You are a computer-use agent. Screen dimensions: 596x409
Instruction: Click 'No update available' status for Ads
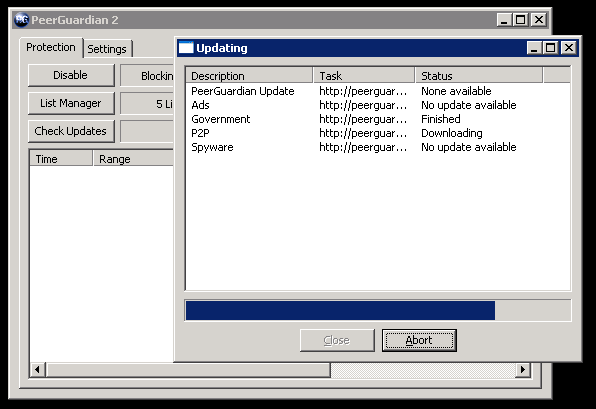469,105
